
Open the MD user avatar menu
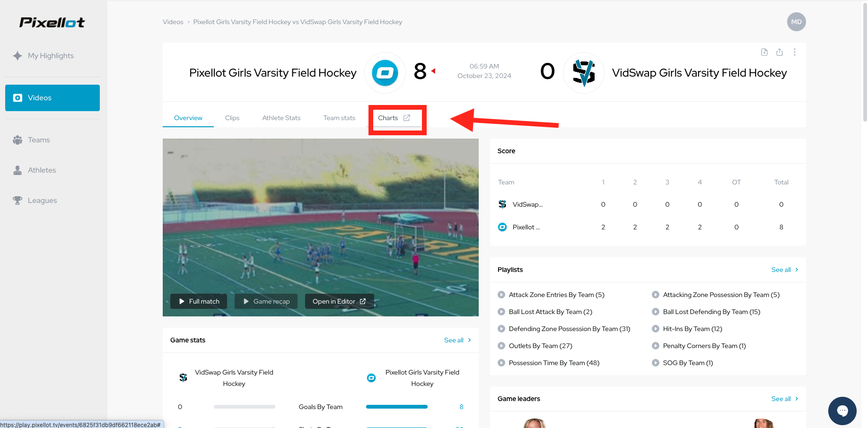click(x=797, y=22)
